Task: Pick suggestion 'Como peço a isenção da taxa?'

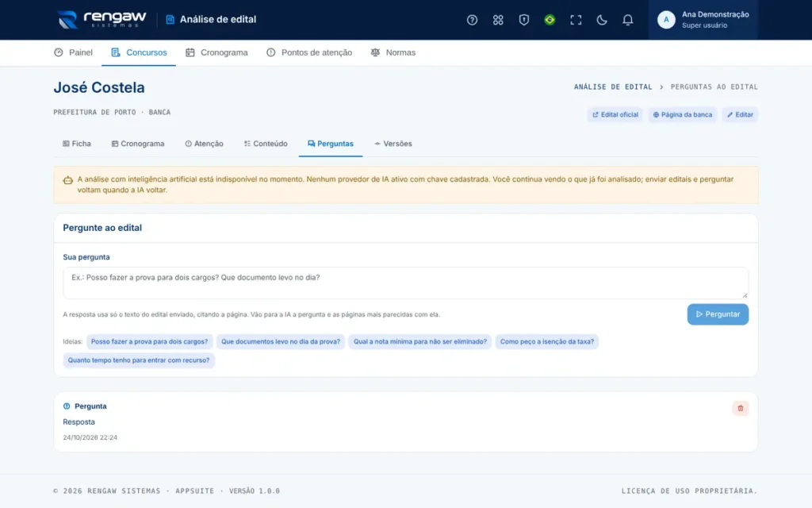Action: [x=547, y=341]
